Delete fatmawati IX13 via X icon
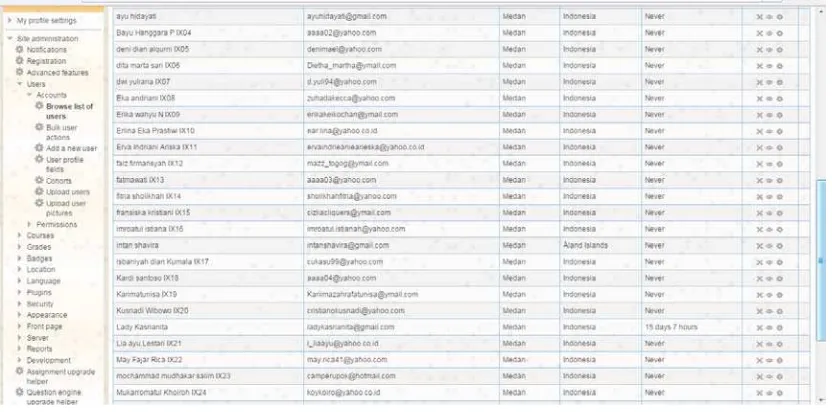 point(759,181)
